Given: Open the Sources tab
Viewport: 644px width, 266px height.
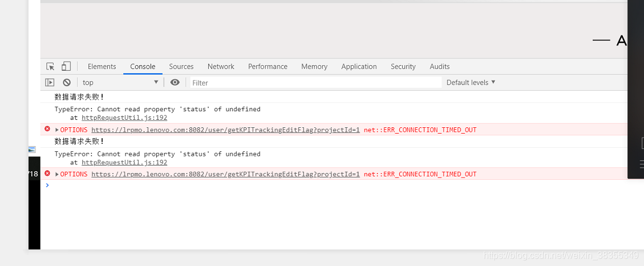Looking at the screenshot, I should pos(181,67).
